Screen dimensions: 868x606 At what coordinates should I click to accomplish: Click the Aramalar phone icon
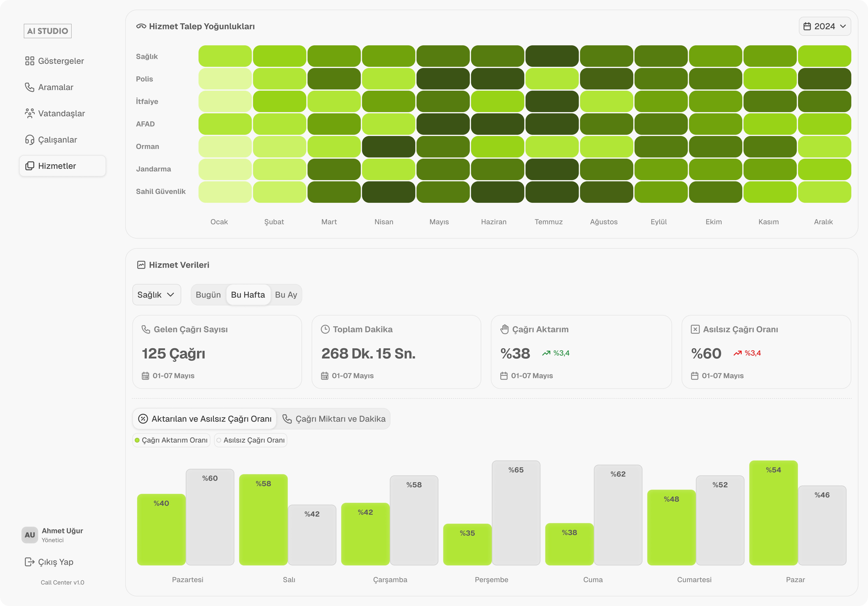[29, 87]
